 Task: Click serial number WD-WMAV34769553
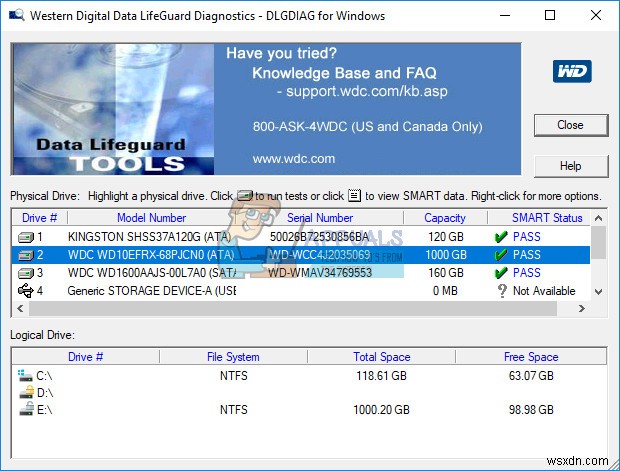320,273
